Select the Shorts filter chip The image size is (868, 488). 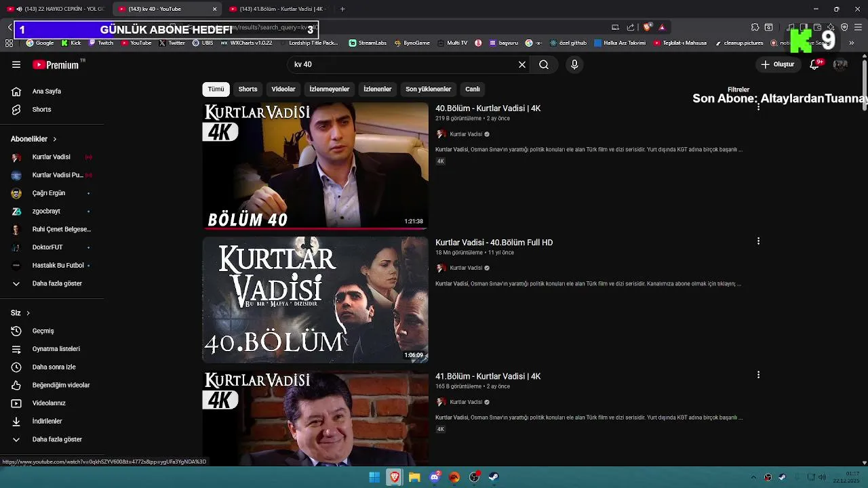(x=248, y=89)
